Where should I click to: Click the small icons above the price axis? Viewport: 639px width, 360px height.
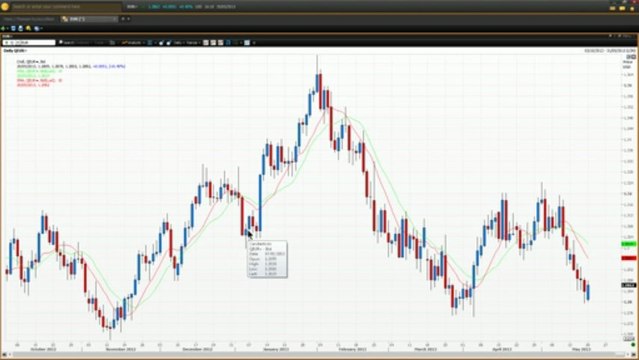pyautogui.click(x=631, y=57)
